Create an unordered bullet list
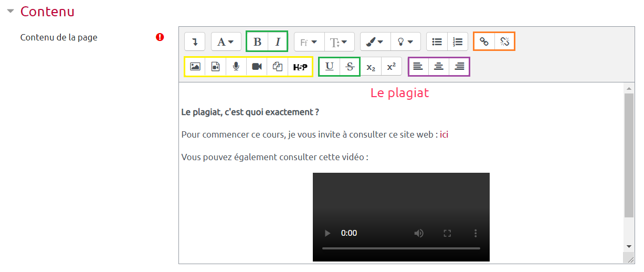This screenshot has height=272, width=644. pyautogui.click(x=437, y=42)
